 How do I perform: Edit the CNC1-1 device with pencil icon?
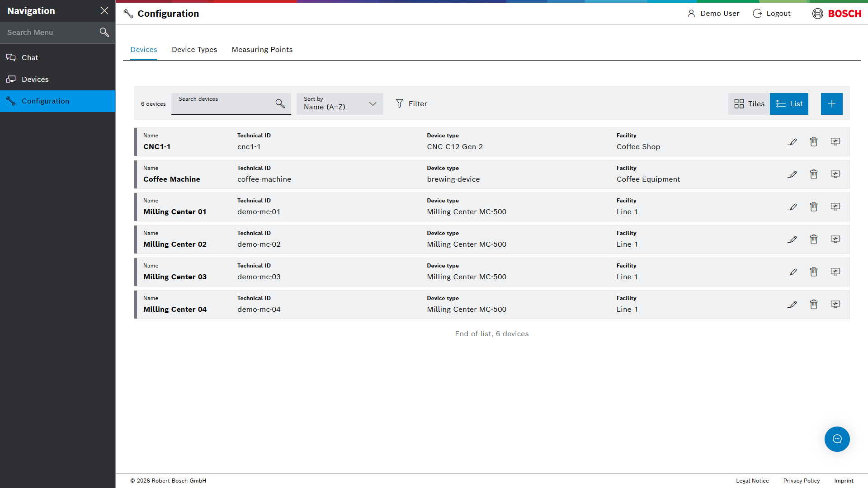[x=792, y=142]
